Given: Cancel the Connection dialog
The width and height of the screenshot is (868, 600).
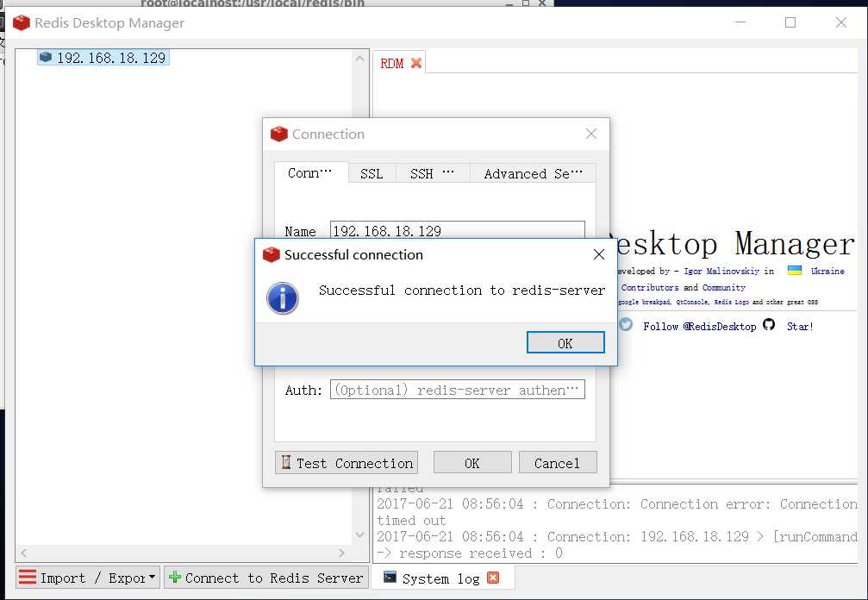Looking at the screenshot, I should [x=558, y=463].
